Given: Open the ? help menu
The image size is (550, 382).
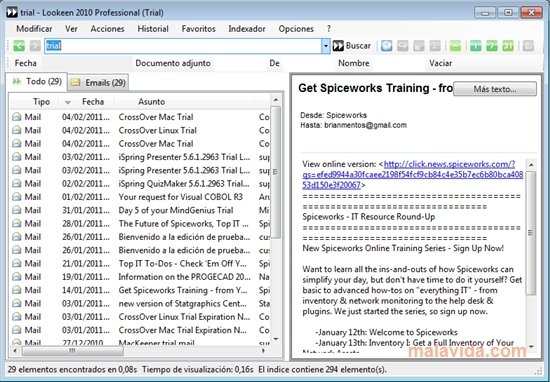Looking at the screenshot, I should (x=329, y=29).
